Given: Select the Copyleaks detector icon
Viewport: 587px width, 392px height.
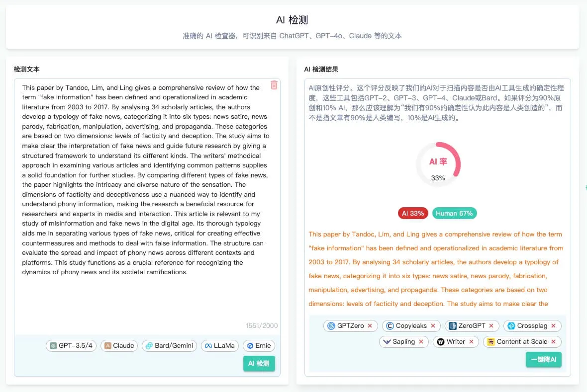Looking at the screenshot, I should coord(390,325).
